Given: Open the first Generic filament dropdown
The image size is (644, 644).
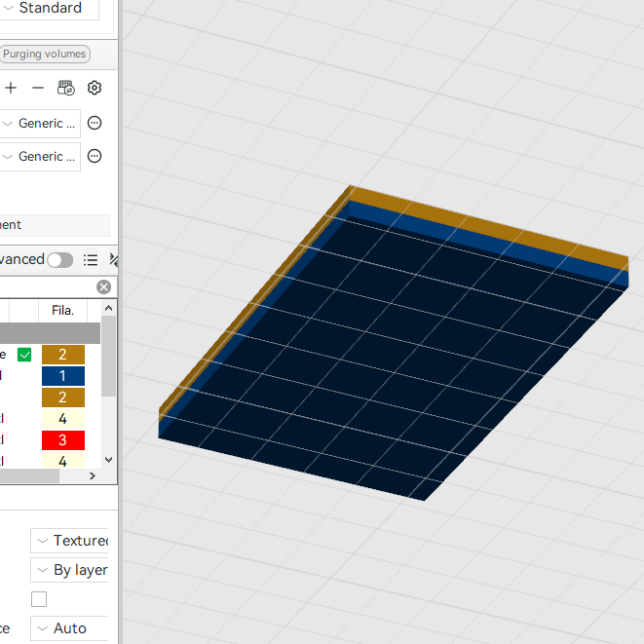Looking at the screenshot, I should click(x=40, y=123).
